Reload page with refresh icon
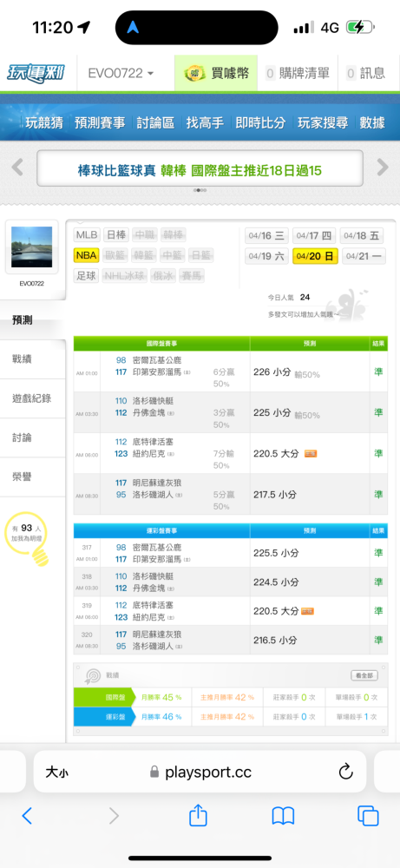Viewport: 400px width, 868px height. (x=346, y=771)
